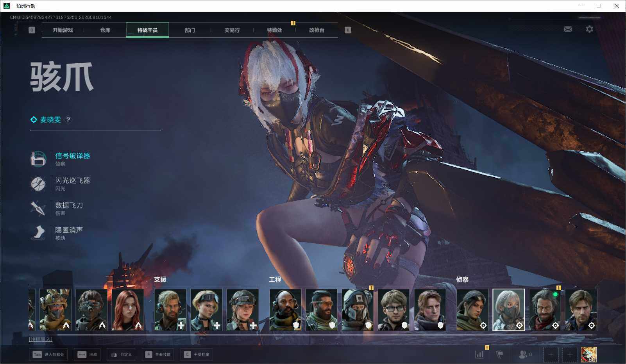This screenshot has width=626, height=364.
Task: Select the gold-helmet masked assault operator portrait
Action: click(x=55, y=310)
